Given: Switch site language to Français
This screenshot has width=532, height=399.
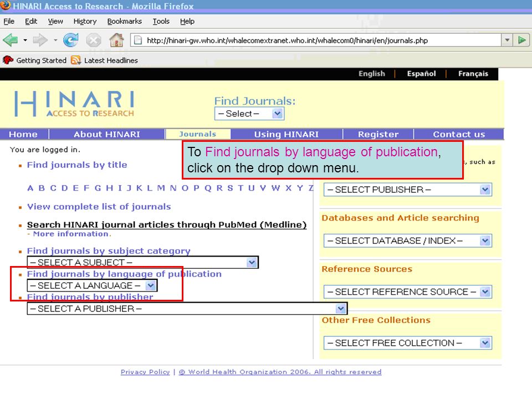Looking at the screenshot, I should coord(473,74).
